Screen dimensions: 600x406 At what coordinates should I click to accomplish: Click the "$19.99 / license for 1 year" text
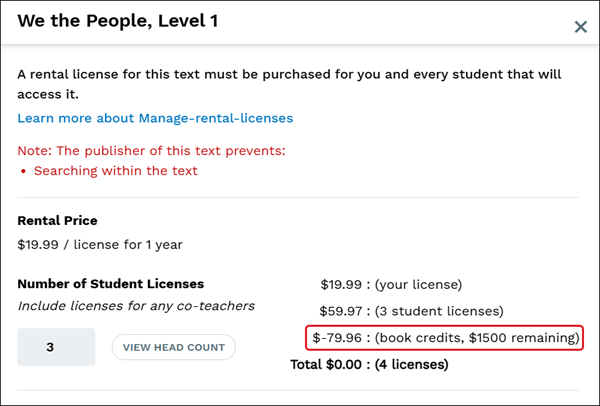[100, 244]
